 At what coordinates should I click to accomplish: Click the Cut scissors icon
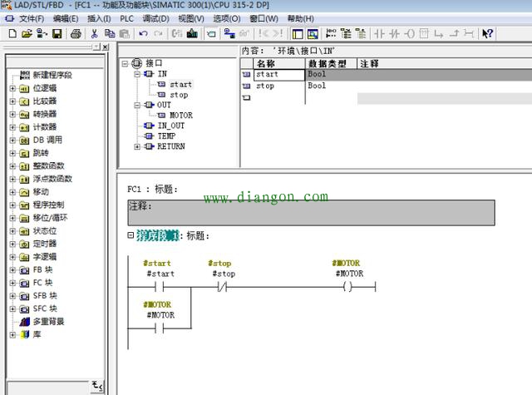(x=95, y=34)
